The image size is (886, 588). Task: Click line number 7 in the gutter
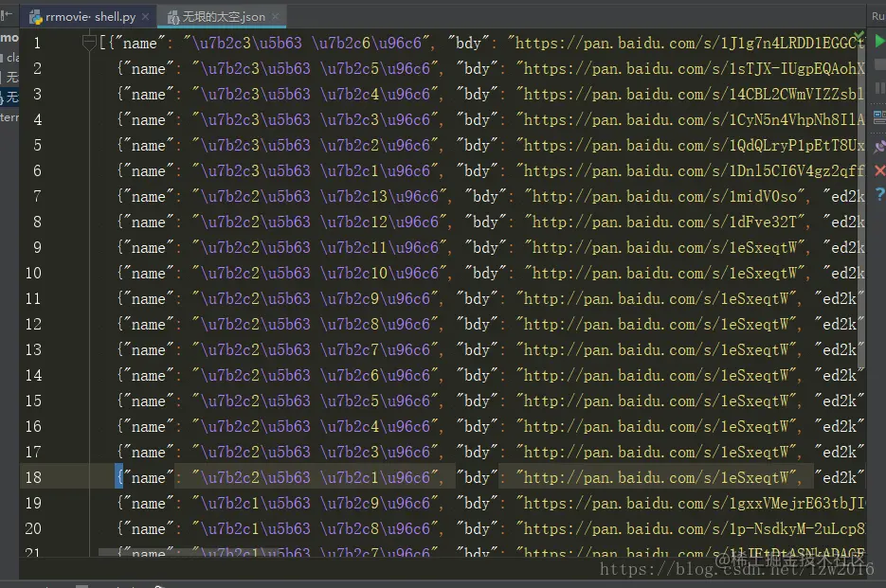click(x=37, y=197)
